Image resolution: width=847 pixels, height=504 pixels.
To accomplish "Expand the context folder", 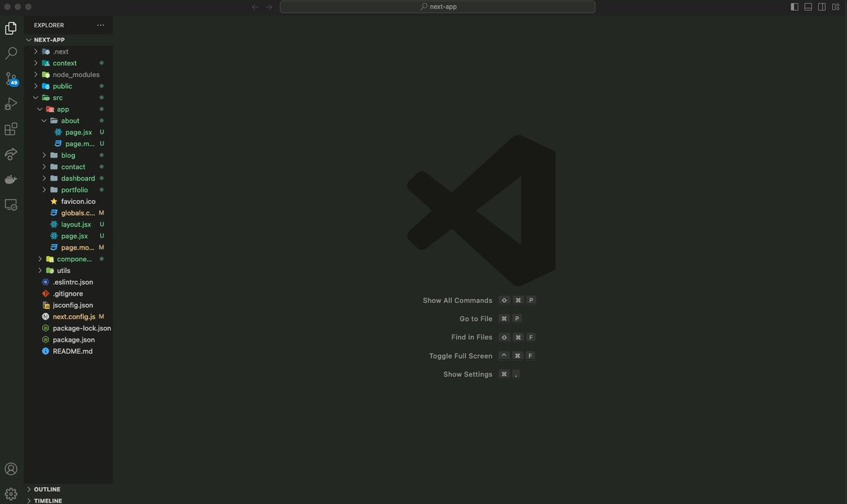I will (x=68, y=63).
